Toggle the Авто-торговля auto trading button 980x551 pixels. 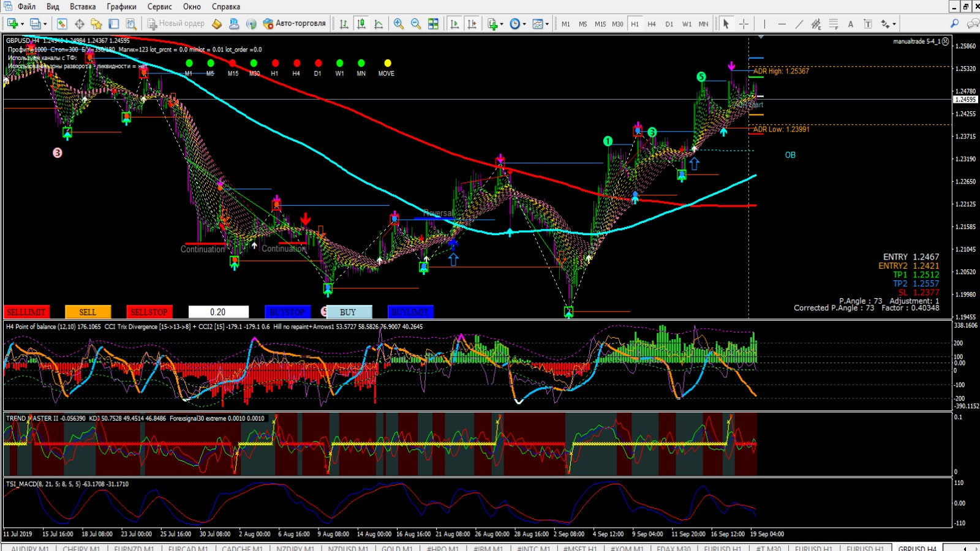tap(295, 24)
